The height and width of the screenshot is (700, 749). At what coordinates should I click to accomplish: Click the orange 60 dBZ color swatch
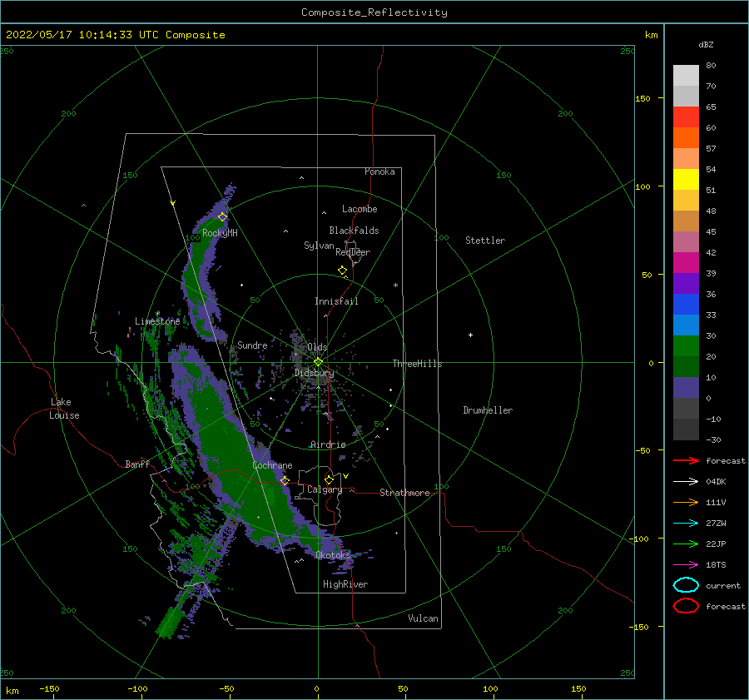click(686, 137)
